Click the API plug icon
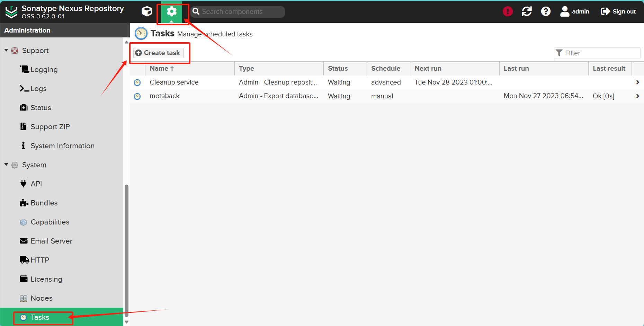 (x=23, y=184)
